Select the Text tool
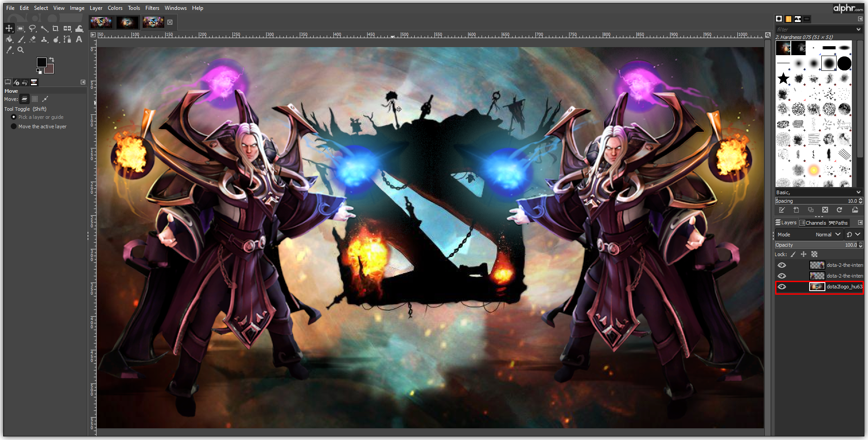868x440 pixels. 79,39
